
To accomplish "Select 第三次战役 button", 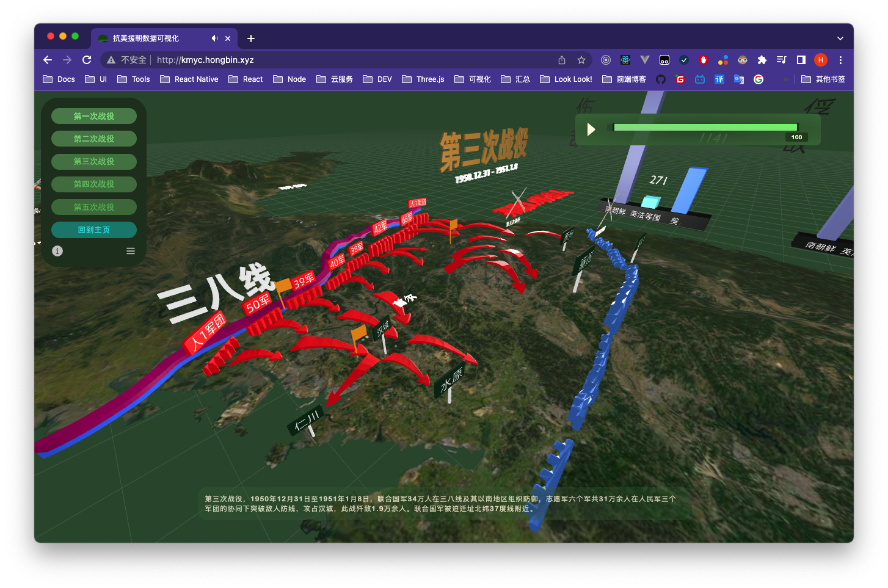I will 94,161.
